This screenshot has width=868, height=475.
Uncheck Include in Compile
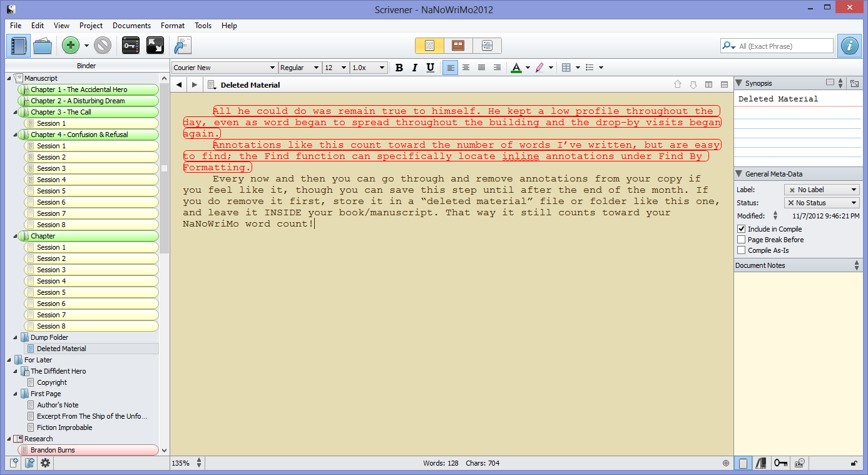pyautogui.click(x=742, y=229)
